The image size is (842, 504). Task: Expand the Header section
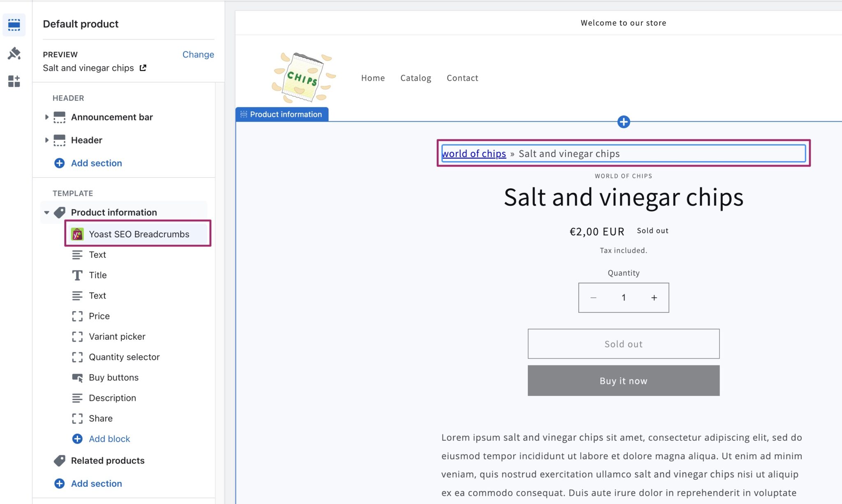pos(47,140)
